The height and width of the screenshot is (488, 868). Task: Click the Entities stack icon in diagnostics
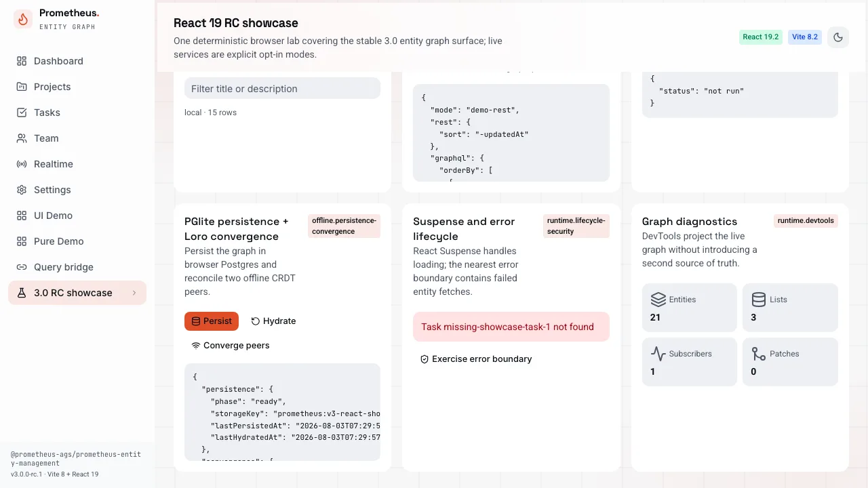pyautogui.click(x=658, y=300)
